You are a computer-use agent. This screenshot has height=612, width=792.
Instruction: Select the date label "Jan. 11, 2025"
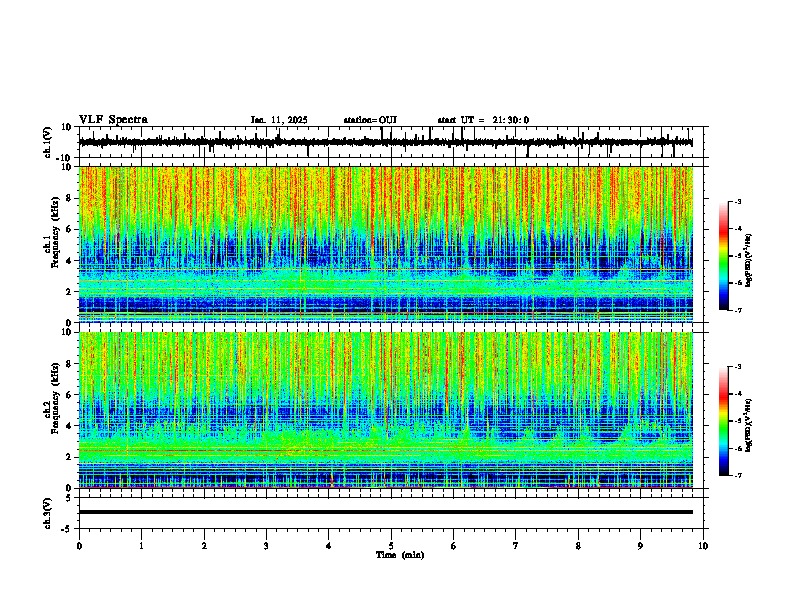pyautogui.click(x=279, y=120)
